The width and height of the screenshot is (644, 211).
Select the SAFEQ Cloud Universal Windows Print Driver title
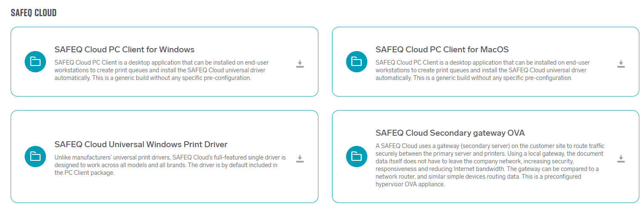(141, 144)
